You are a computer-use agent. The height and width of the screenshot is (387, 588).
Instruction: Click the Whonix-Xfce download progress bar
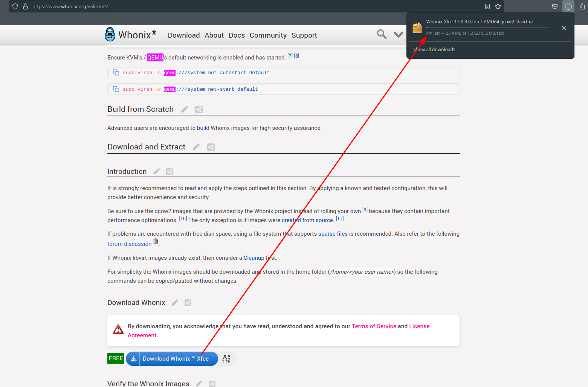(x=488, y=27)
